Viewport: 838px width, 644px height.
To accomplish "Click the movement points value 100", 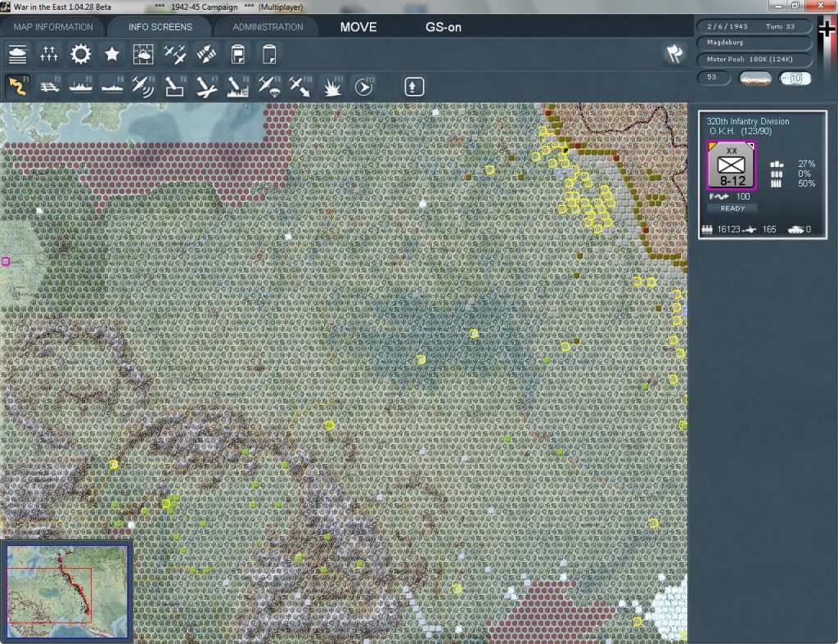I will pyautogui.click(x=743, y=196).
